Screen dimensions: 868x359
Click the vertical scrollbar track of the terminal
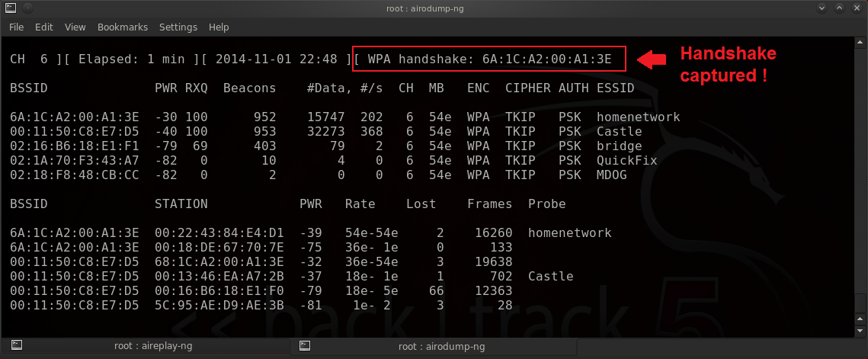[x=861, y=191]
